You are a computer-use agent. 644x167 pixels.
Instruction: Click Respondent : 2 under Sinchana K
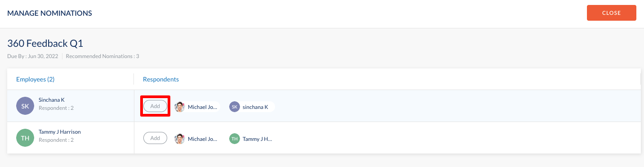(x=56, y=108)
